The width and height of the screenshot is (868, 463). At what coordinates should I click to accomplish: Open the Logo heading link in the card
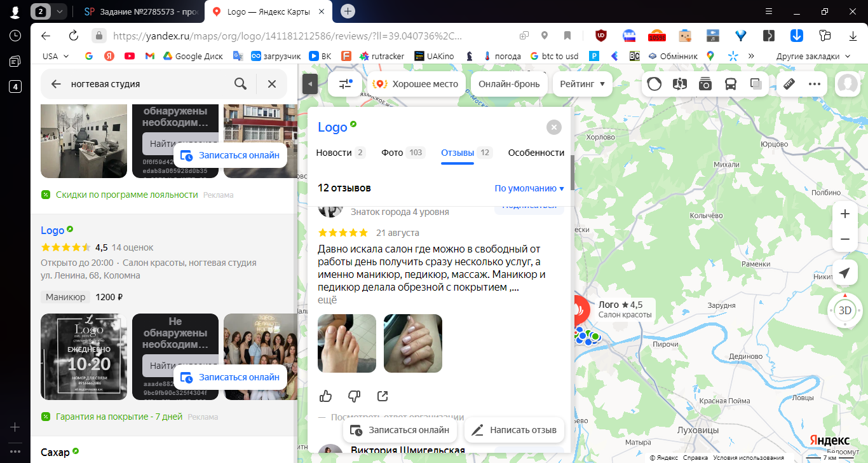pyautogui.click(x=332, y=127)
